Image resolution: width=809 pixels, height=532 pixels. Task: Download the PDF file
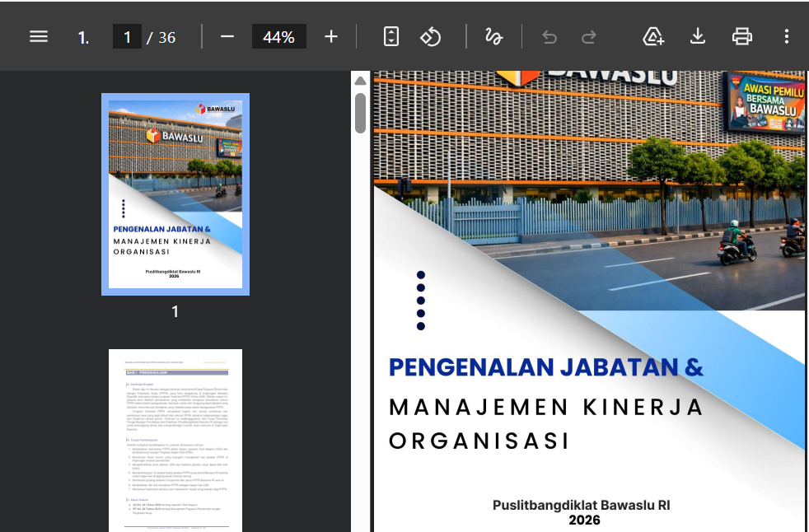point(698,36)
